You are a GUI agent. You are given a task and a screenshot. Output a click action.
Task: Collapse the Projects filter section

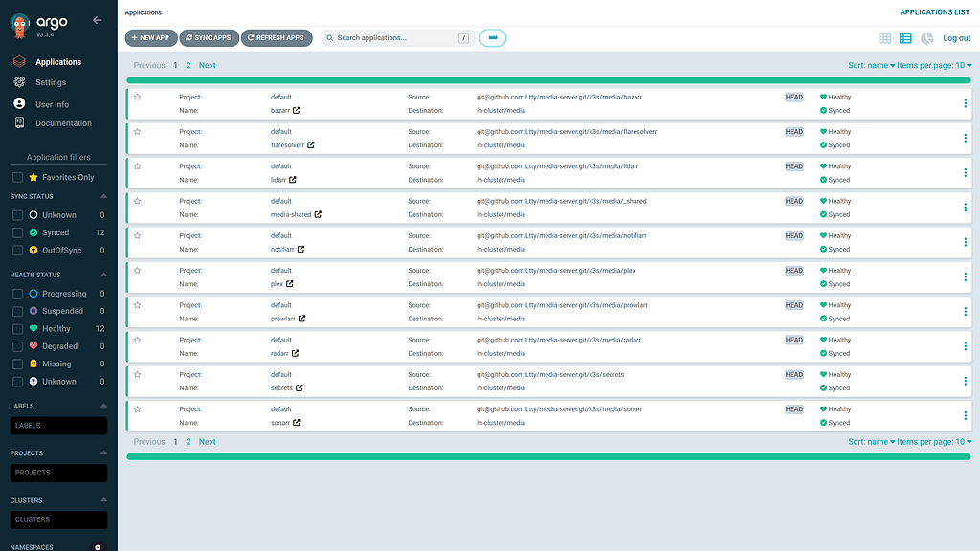(x=103, y=452)
